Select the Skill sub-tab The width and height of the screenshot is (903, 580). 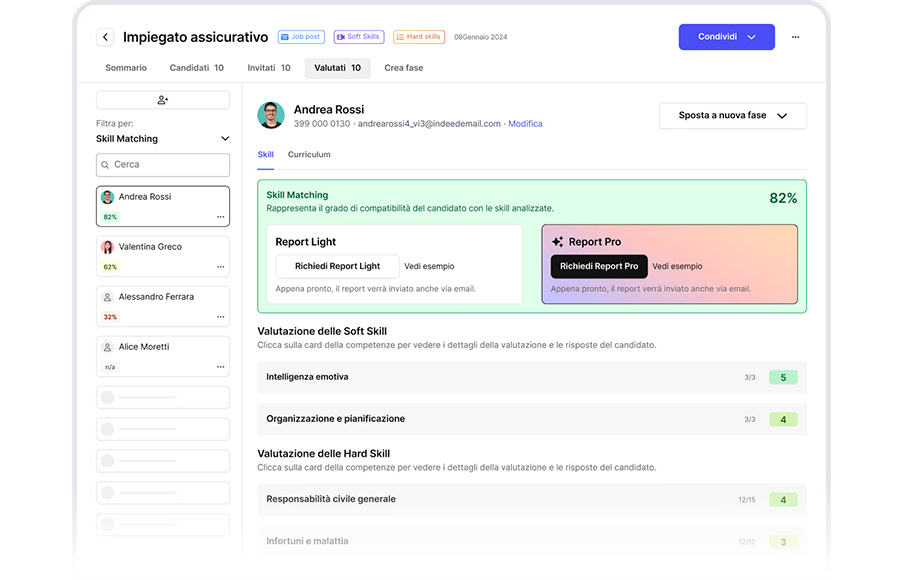pyautogui.click(x=265, y=155)
